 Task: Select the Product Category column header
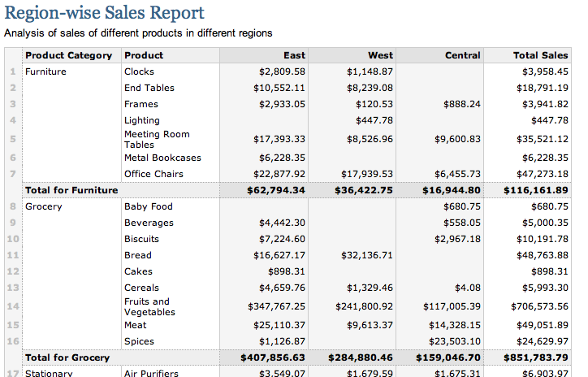68,55
